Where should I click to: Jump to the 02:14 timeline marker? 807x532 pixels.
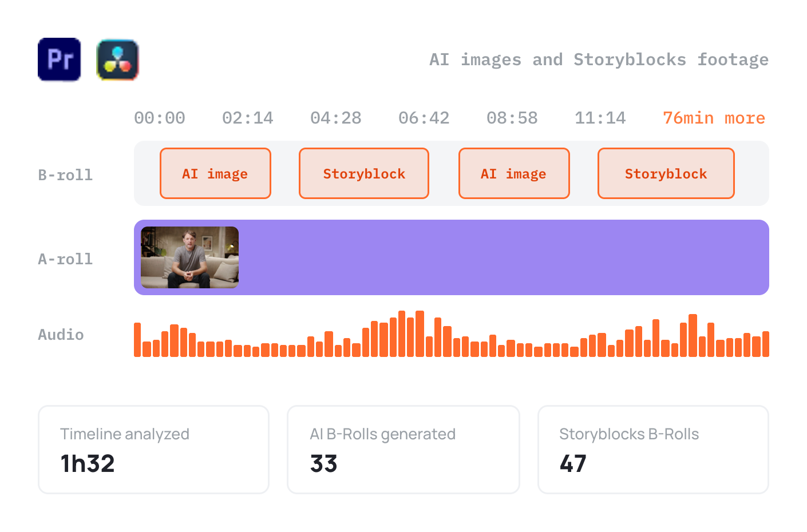pyautogui.click(x=248, y=118)
